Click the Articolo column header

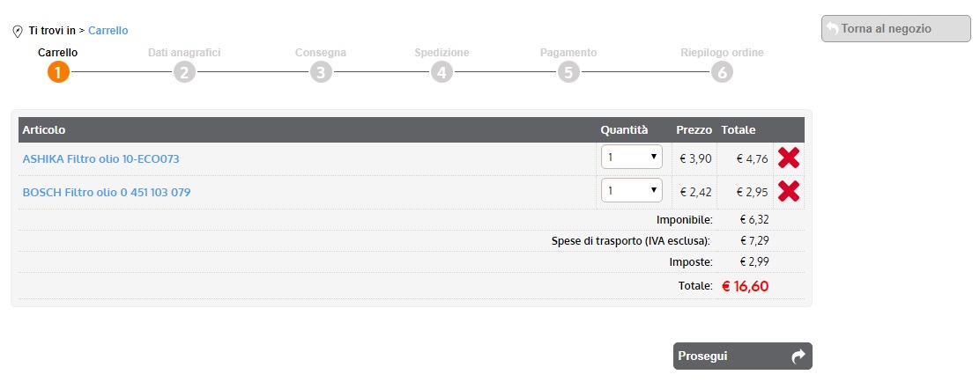pyautogui.click(x=43, y=130)
